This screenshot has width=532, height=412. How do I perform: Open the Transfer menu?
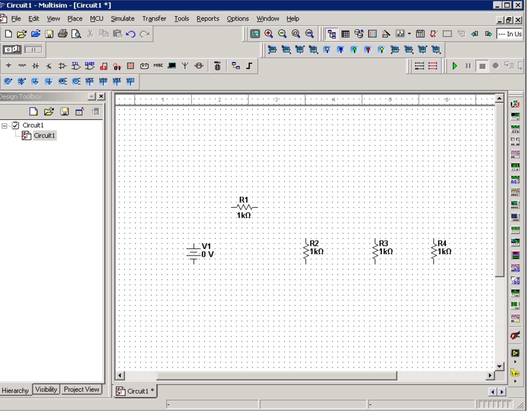[x=154, y=19]
